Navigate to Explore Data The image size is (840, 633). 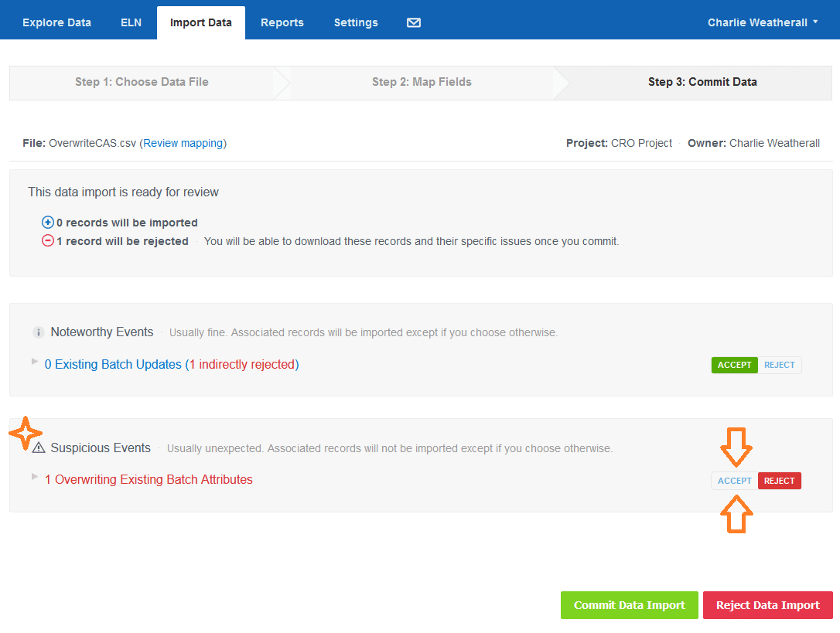(56, 22)
